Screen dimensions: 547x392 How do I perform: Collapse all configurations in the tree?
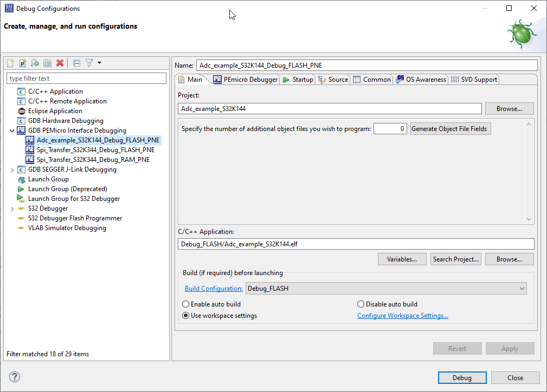(x=76, y=63)
